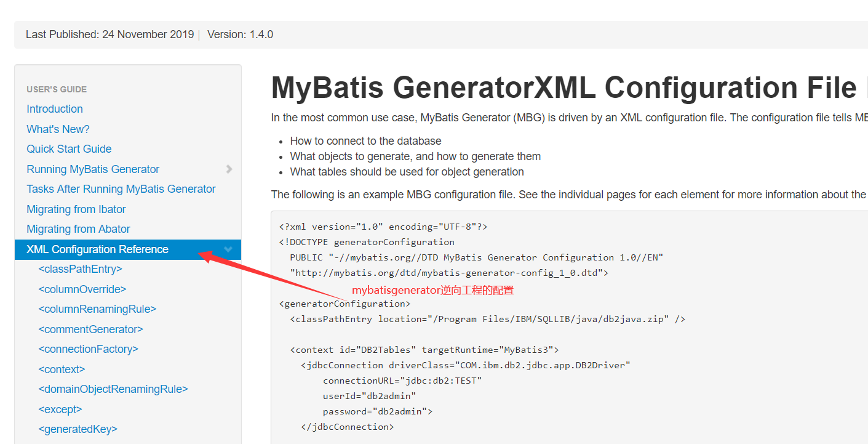The width and height of the screenshot is (868, 444).
Task: Click the <!DOCTYPE generatorConfiguration code line
Action: pos(367,242)
